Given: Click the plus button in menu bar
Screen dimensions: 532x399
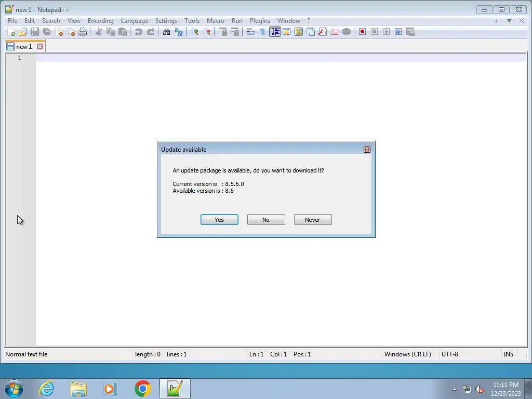Looking at the screenshot, I should 496,21.
